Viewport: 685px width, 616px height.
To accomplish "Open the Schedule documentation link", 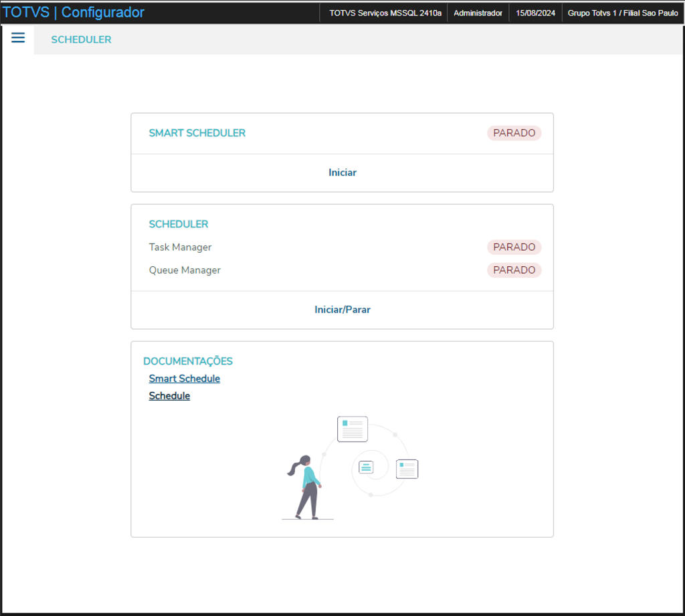I will coord(169,396).
